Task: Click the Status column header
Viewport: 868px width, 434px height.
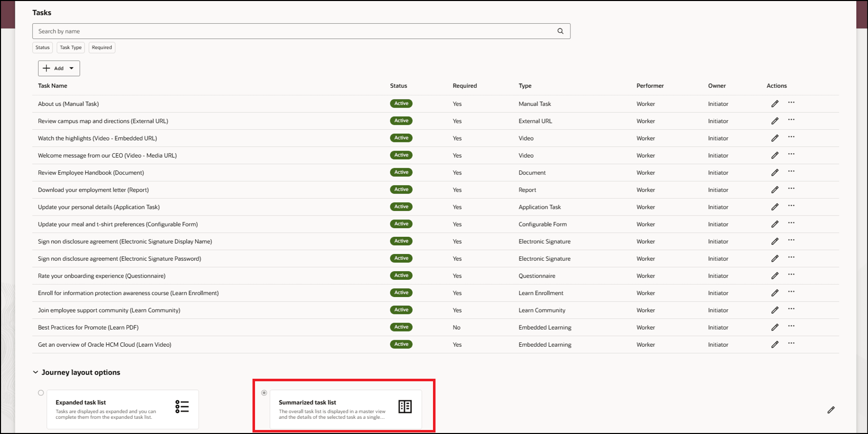Action: 399,86
